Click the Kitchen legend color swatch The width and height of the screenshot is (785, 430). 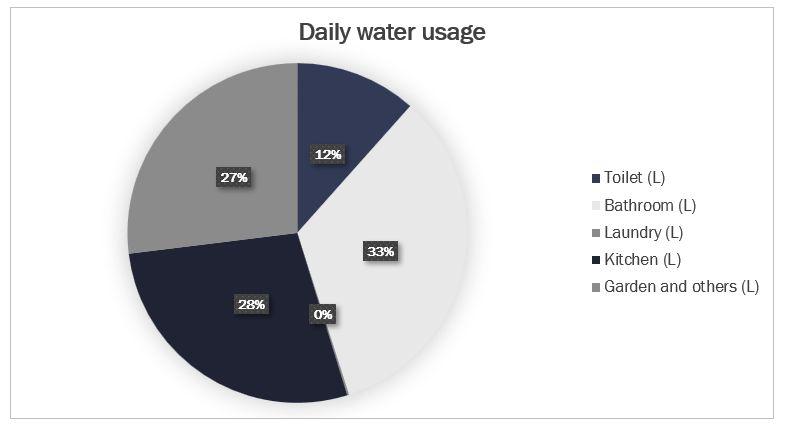(595, 260)
